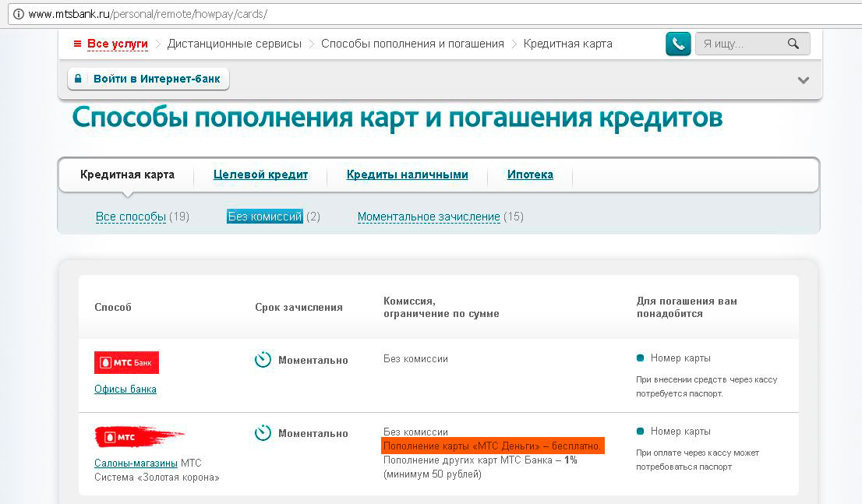Click 'Моментально' in the 'Офисы банка' row
Screen dimensions: 862x504
pos(313,360)
